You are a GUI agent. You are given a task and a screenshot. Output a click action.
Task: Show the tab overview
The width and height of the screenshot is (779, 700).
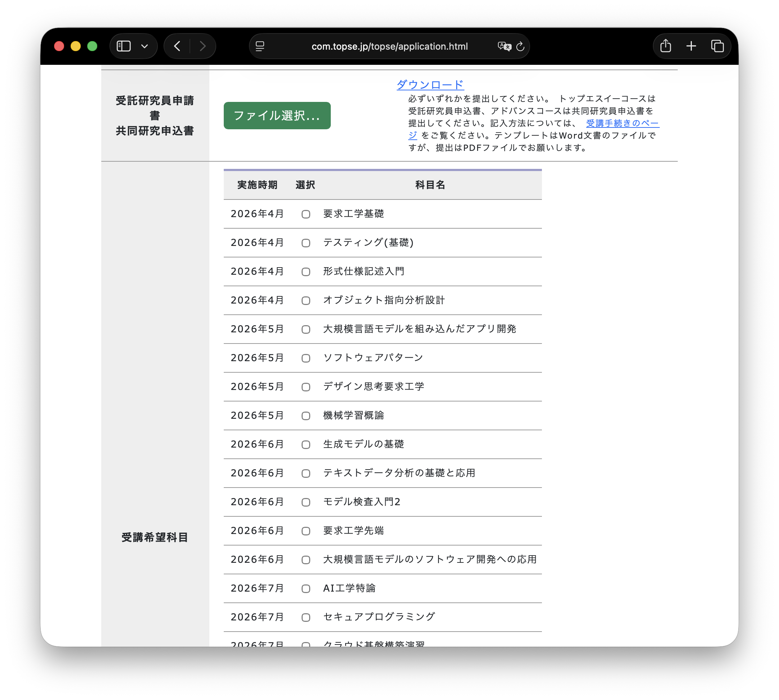[717, 46]
